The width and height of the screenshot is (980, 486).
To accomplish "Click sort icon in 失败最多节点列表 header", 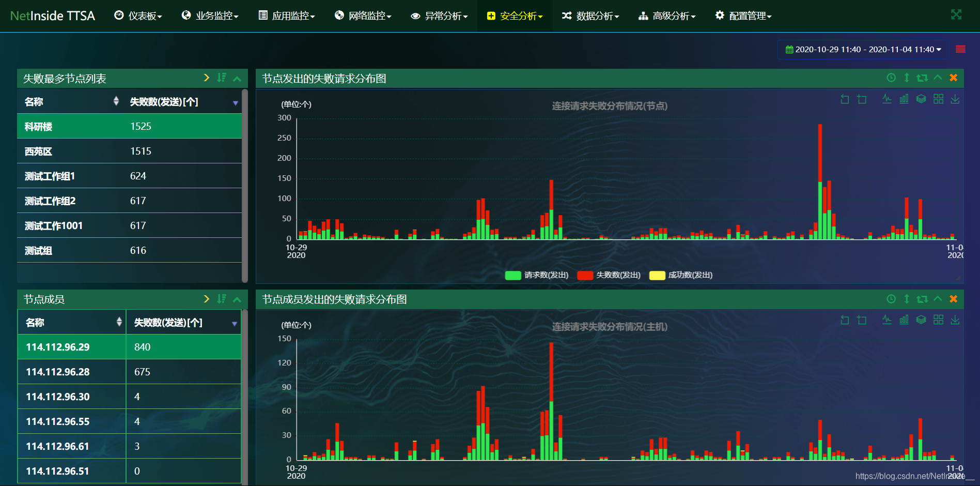I will [222, 78].
